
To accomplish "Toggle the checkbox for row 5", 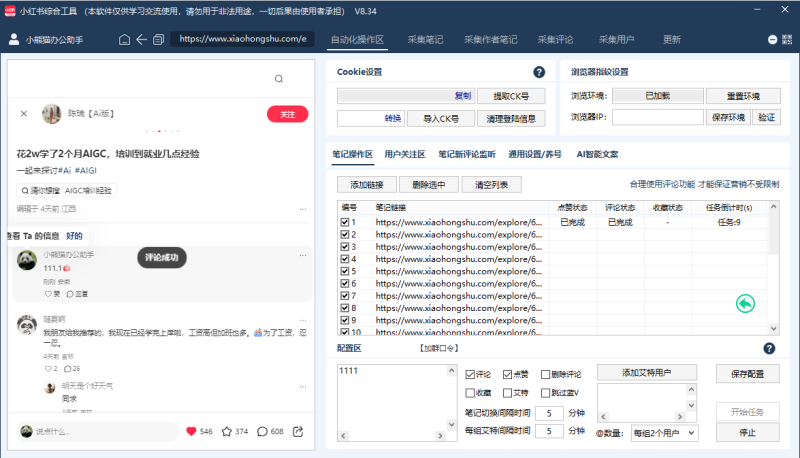I will (345, 271).
